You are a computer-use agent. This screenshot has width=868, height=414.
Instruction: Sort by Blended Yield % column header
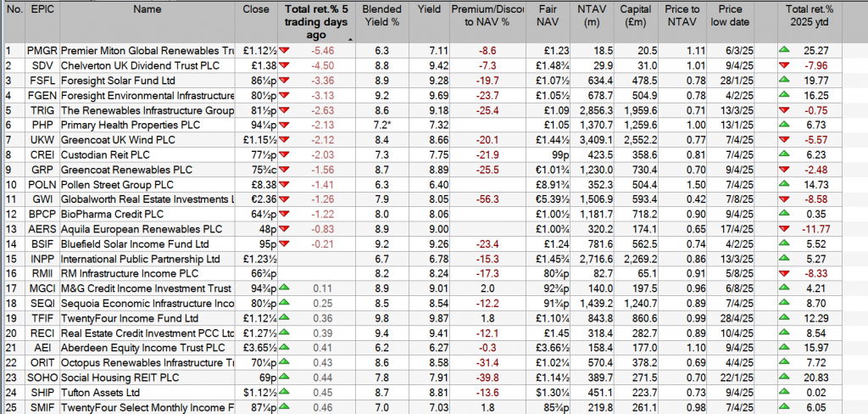click(x=381, y=15)
